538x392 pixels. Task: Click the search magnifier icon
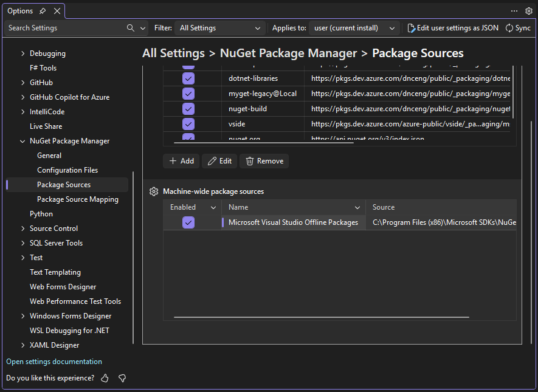click(x=131, y=28)
